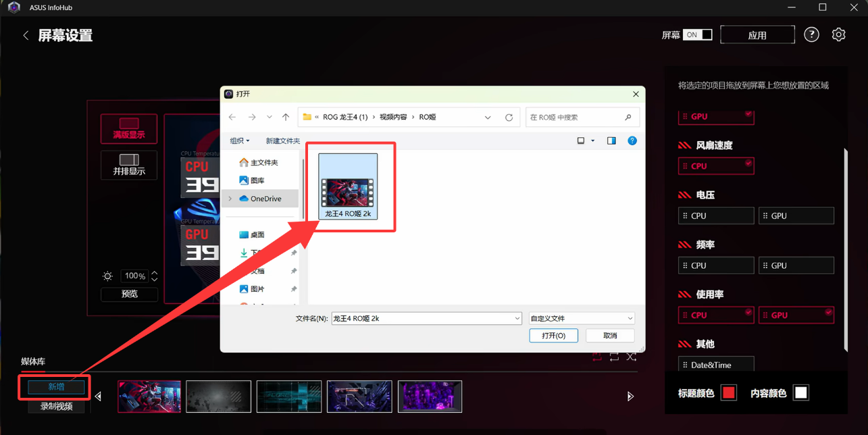
Task: Open the 媒体库 media library tab
Action: click(x=33, y=361)
